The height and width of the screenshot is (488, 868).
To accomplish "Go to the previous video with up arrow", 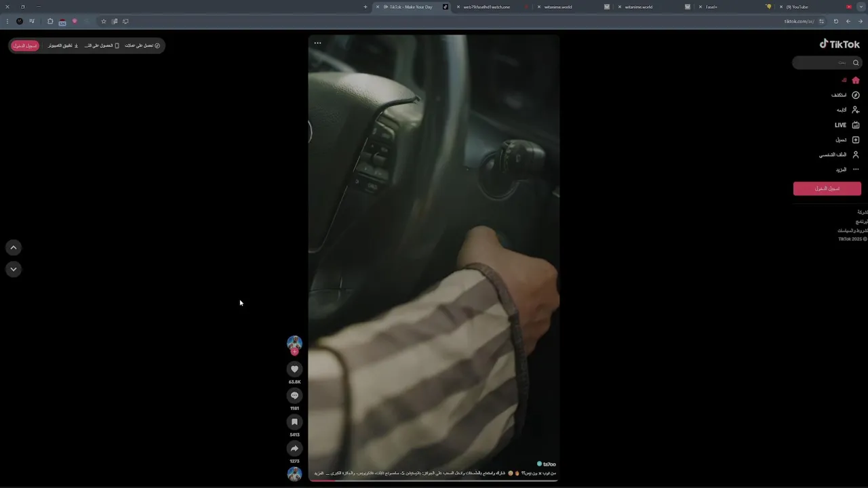I will 14,247.
